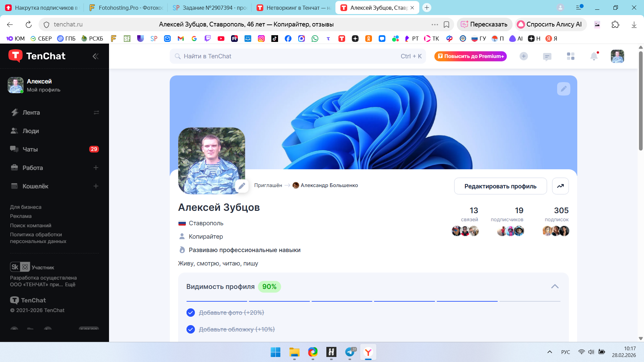Image resolution: width=644 pixels, height=362 pixels.
Task: Click the checkmark for Добавьте обложку
Action: click(x=191, y=329)
